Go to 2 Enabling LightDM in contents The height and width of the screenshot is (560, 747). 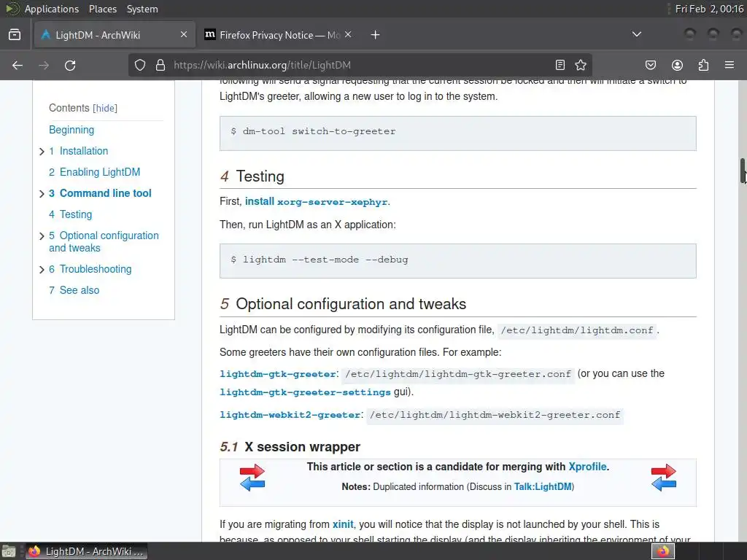tap(94, 172)
